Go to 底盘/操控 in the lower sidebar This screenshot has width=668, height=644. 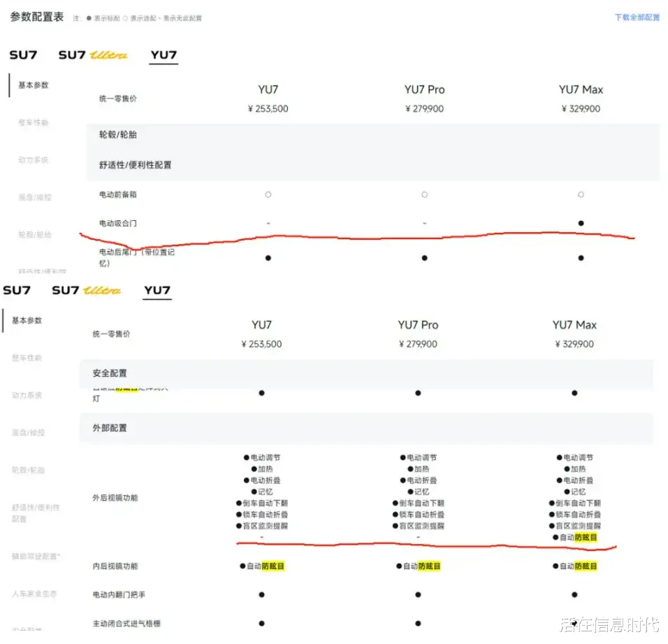pos(28,433)
